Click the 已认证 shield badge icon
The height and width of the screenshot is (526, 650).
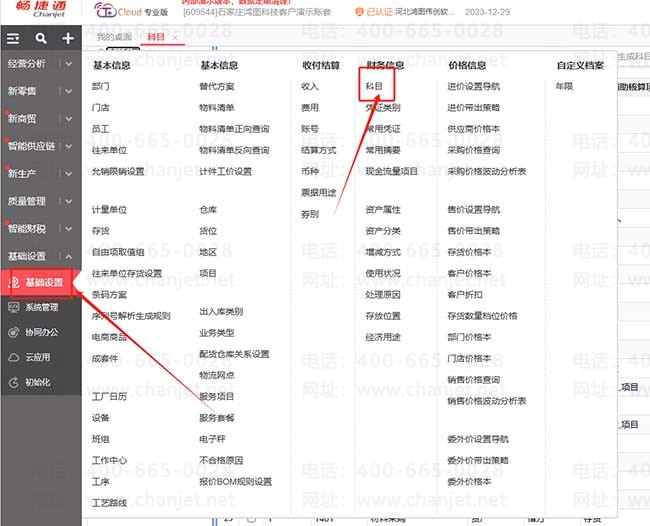[359, 12]
